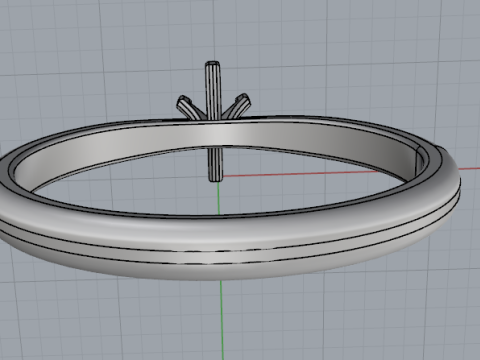Image resolution: width=480 pixels, height=360 pixels.
Task: Select the right angled prong
Action: 237,105
